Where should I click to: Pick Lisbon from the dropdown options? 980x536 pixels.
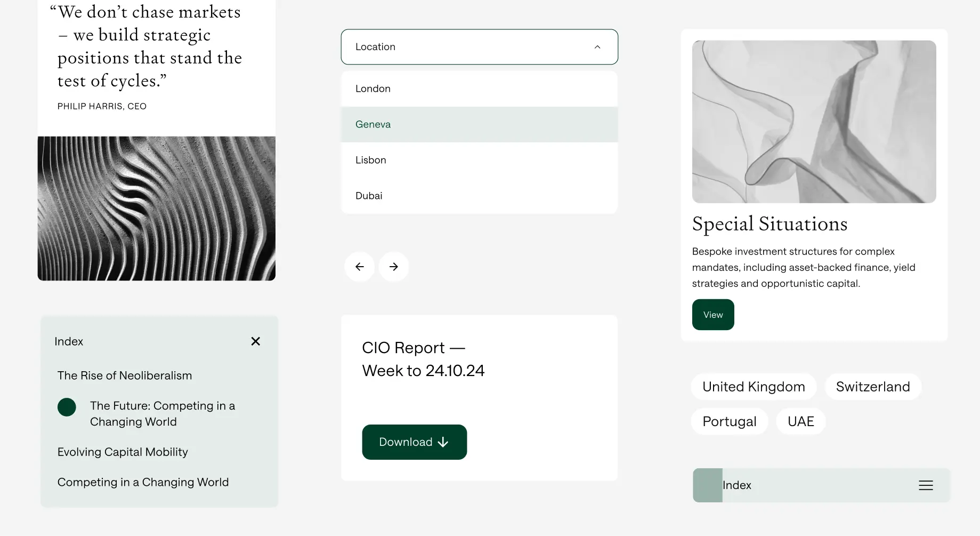click(x=371, y=160)
